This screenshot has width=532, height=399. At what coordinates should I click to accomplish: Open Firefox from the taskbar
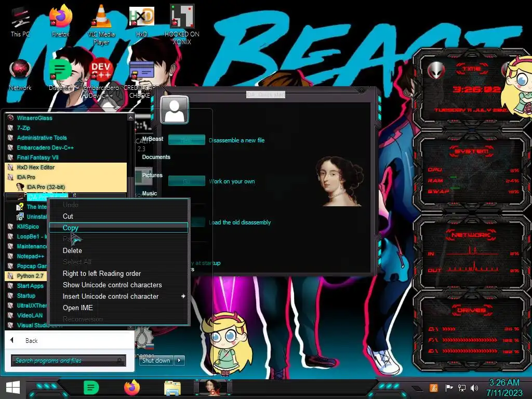pyautogui.click(x=131, y=388)
